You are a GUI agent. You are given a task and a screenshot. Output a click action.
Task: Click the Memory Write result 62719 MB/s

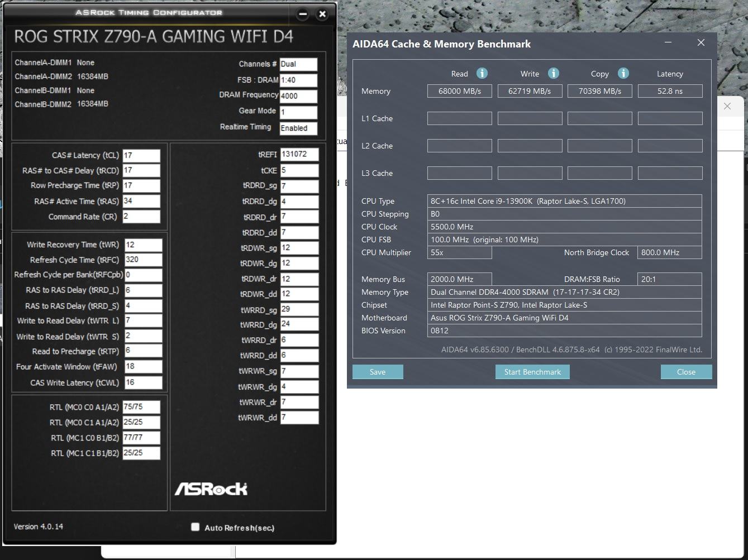pos(530,91)
